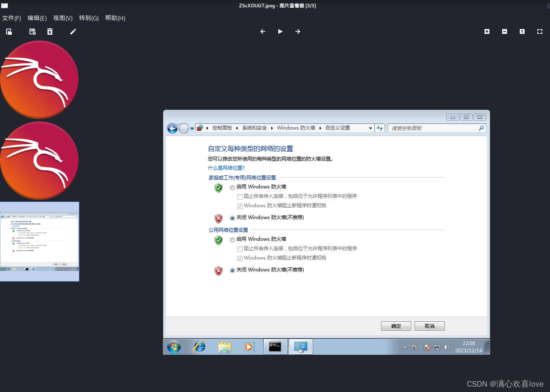Set zoom to normal size with the 1 icon
The width and height of the screenshot is (550, 392).
coord(522,31)
